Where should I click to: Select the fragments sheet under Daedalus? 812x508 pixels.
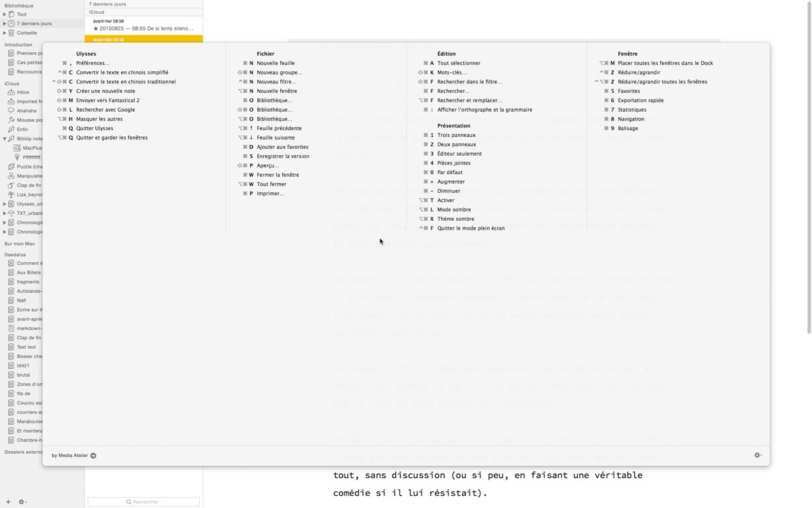(28, 282)
